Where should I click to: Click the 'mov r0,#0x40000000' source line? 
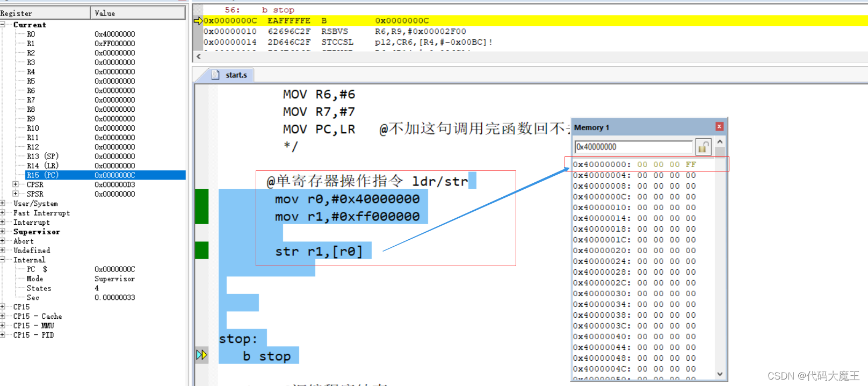347,199
